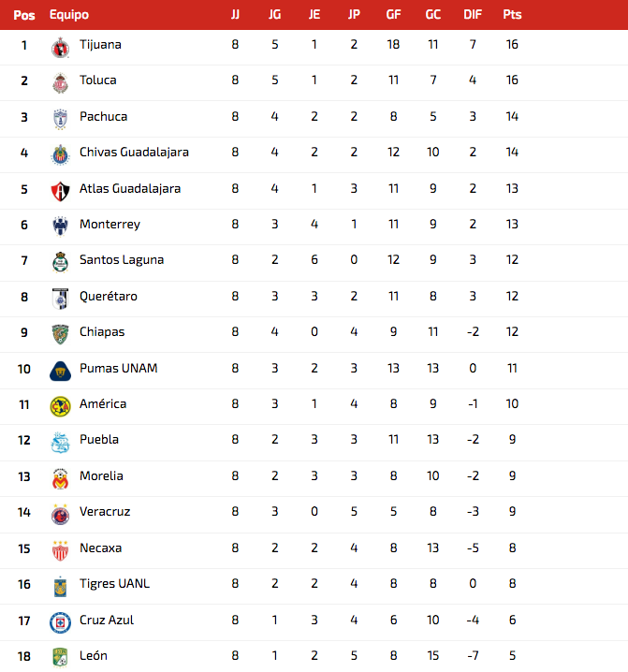Click the América club badge
The image size is (628, 672).
pyautogui.click(x=60, y=407)
